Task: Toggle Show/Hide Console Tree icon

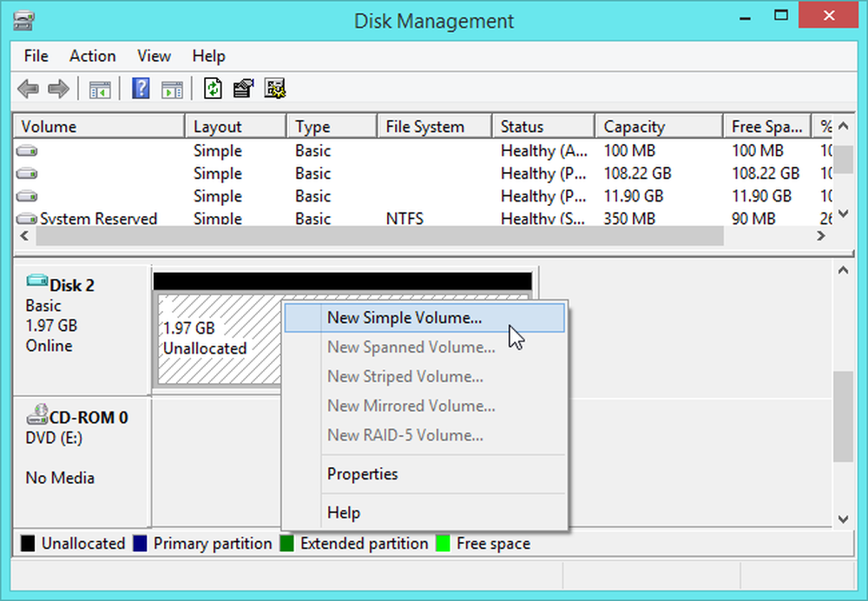Action: 100,89
